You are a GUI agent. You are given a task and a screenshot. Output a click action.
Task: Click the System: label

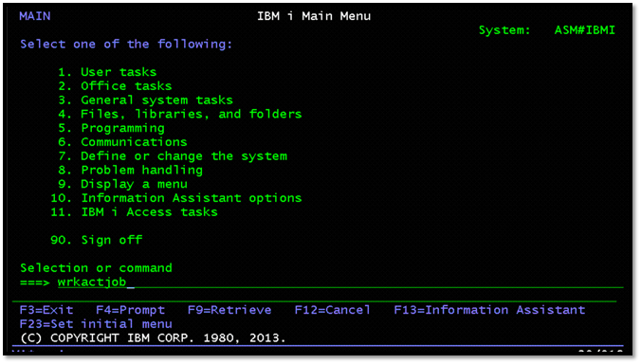coord(504,30)
